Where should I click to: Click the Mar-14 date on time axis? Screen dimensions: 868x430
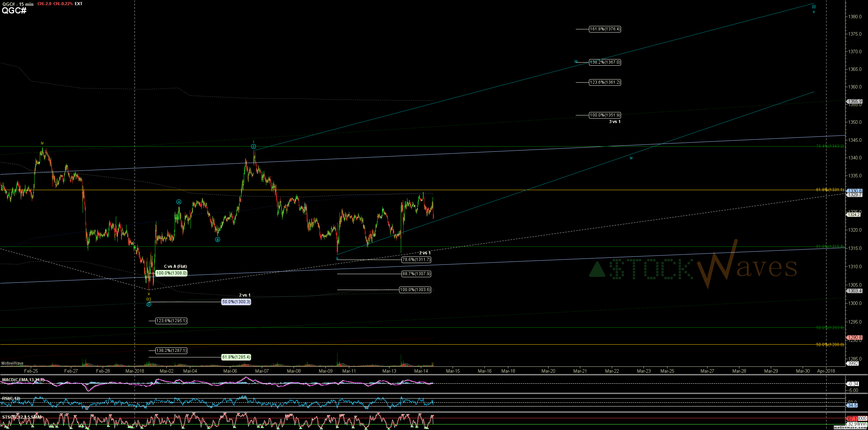pos(421,371)
